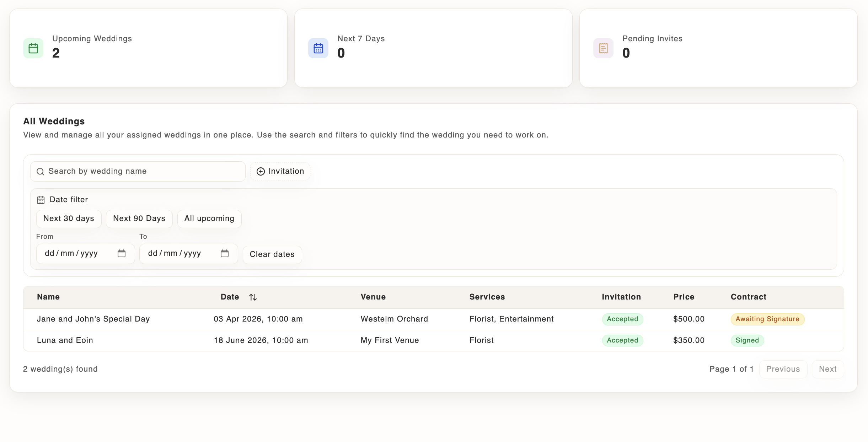
Task: Toggle the Next 90 Days date filter
Action: [139, 219]
